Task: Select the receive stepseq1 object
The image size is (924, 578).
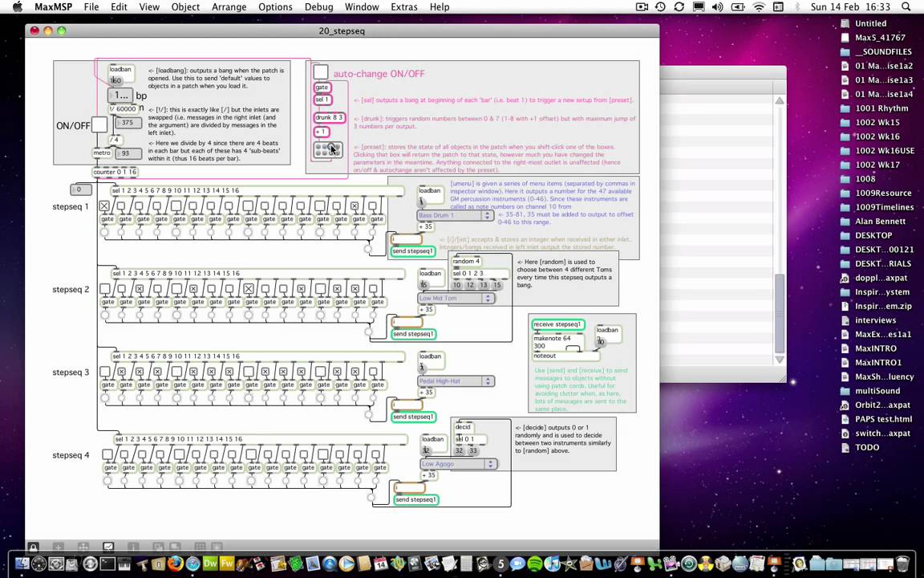Action: pyautogui.click(x=557, y=324)
